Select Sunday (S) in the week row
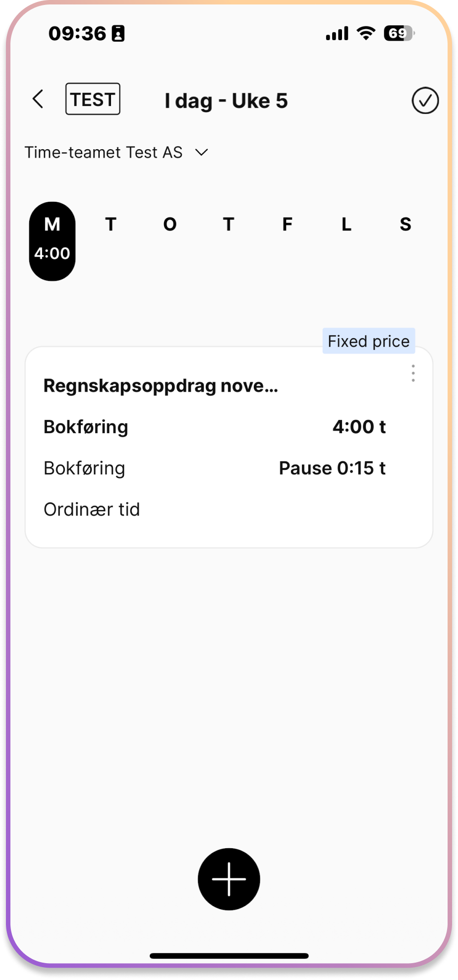 click(x=405, y=225)
